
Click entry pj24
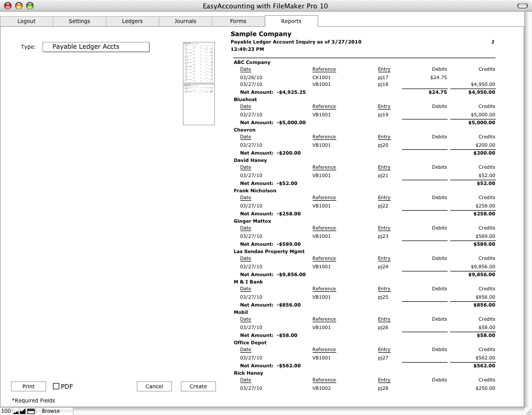[x=383, y=267]
